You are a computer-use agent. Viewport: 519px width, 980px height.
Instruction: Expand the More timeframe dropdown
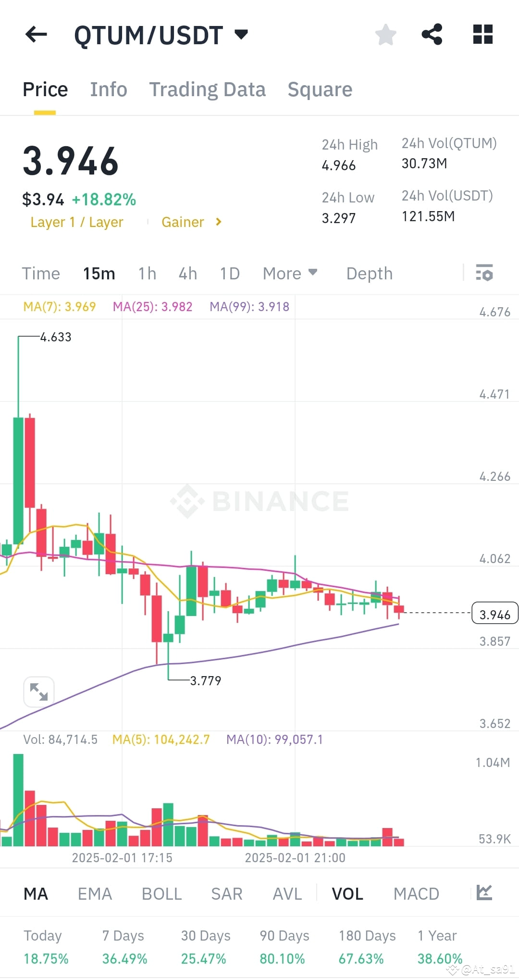click(290, 273)
